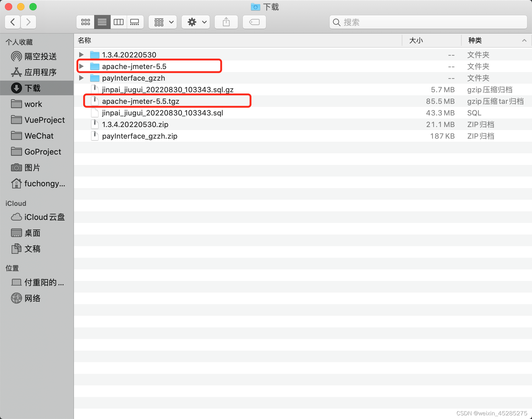
Task: Select the 1.3.4.20220530 folder row
Action: (x=303, y=55)
